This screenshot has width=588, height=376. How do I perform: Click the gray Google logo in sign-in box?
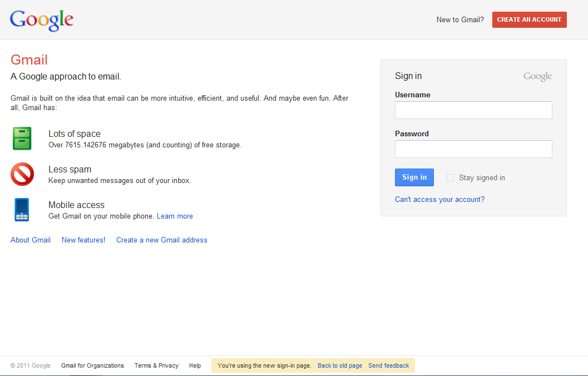[538, 76]
